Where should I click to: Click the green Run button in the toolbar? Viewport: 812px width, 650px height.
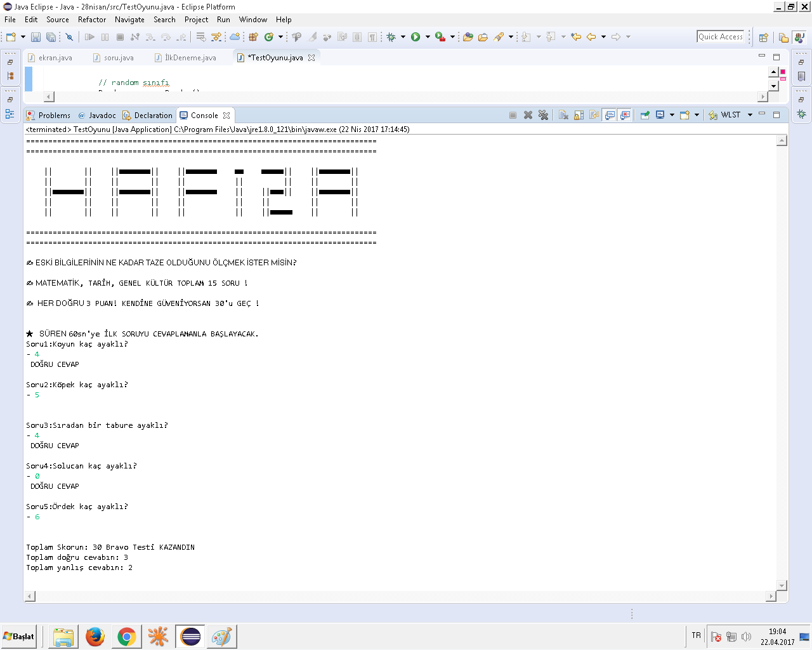[416, 37]
